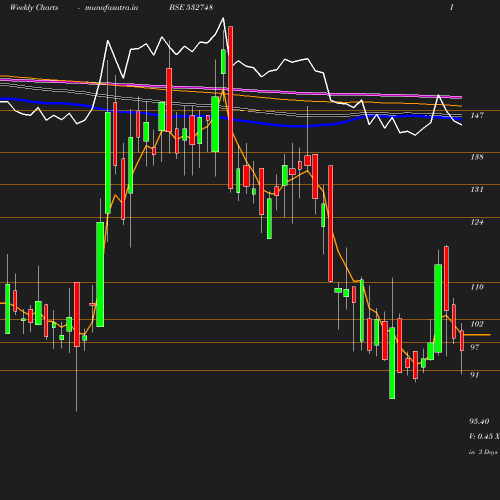Viewport: 500px width, 500px height.
Task: Click the 131 price axis label
Action: [x=477, y=189]
